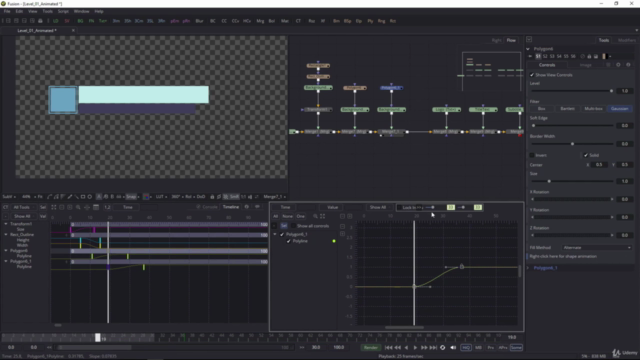Uncheck Polyline in spline editor tree
This screenshot has width=640, height=360.
[x=289, y=241]
